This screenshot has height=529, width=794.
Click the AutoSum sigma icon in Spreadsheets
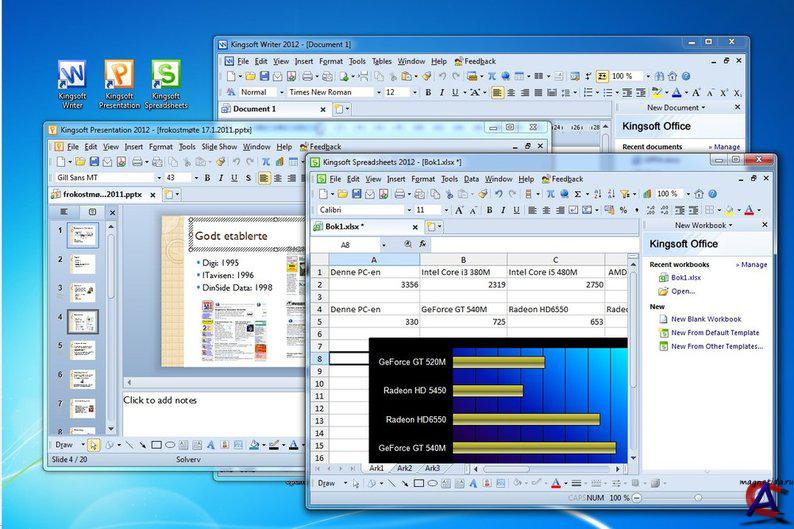click(x=578, y=194)
